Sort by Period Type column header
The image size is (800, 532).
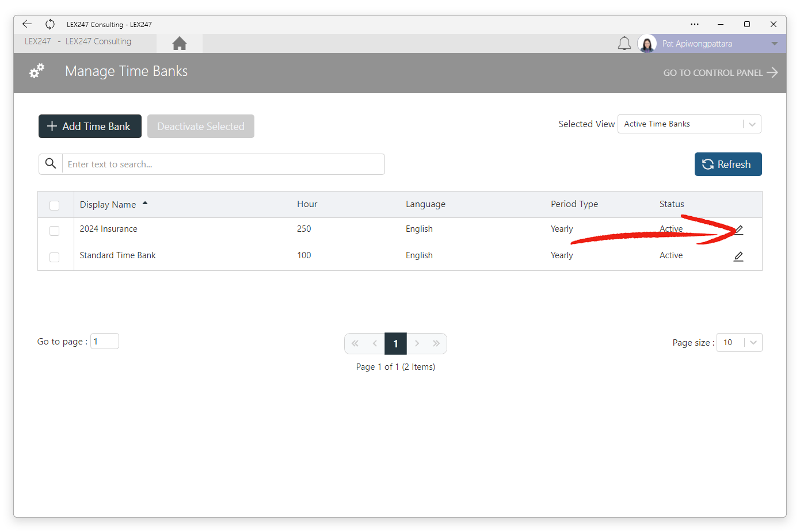click(574, 204)
